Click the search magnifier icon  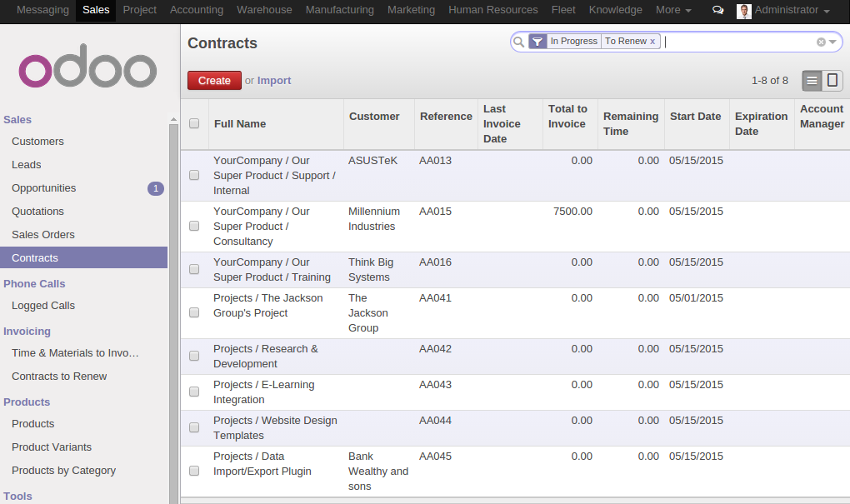(519, 42)
